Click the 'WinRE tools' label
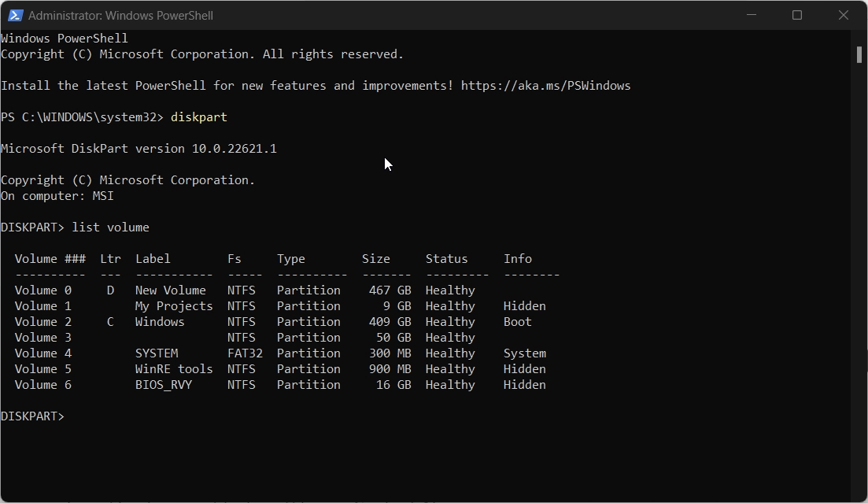868x503 pixels. pos(174,369)
